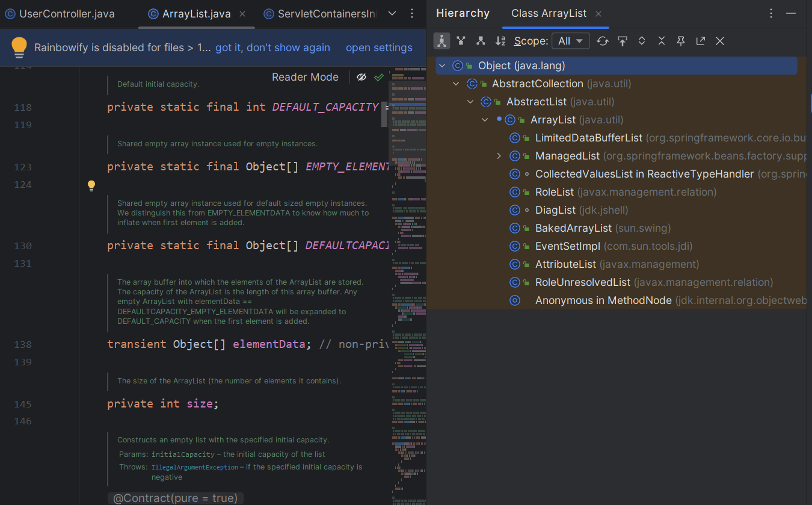This screenshot has height=505, width=812.
Task: Toggle Reader Mode label
Action: (x=305, y=77)
